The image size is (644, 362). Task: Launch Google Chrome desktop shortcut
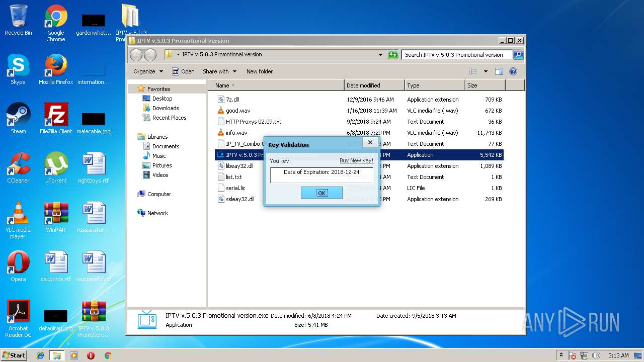pyautogui.click(x=56, y=23)
